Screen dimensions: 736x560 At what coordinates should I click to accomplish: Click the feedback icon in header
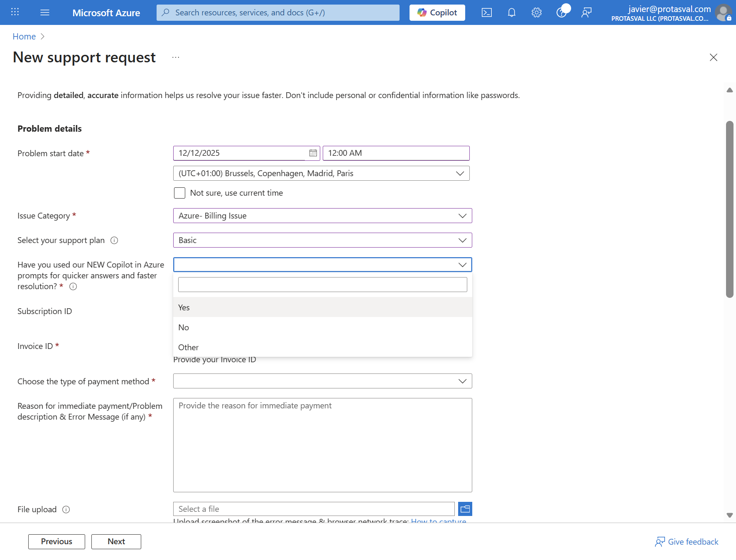[x=586, y=12]
